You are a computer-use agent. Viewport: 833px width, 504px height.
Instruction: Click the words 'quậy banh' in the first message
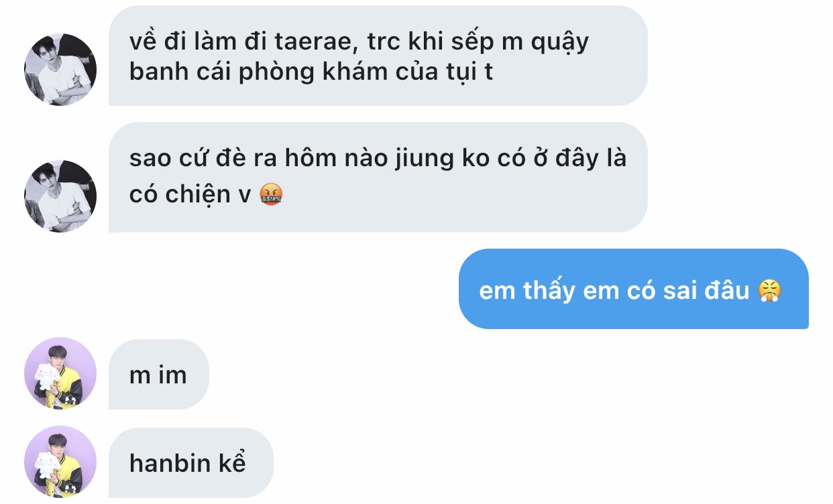(359, 57)
